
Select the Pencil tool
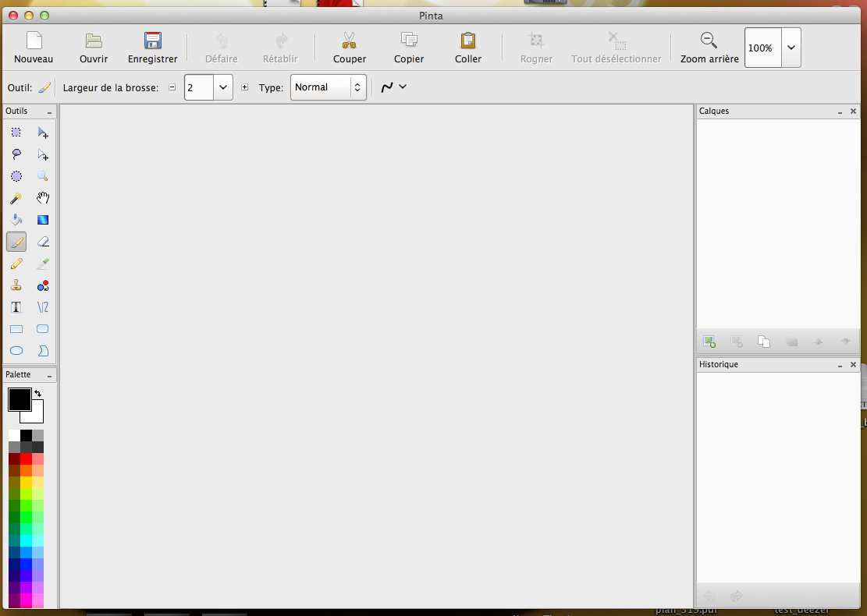point(16,264)
